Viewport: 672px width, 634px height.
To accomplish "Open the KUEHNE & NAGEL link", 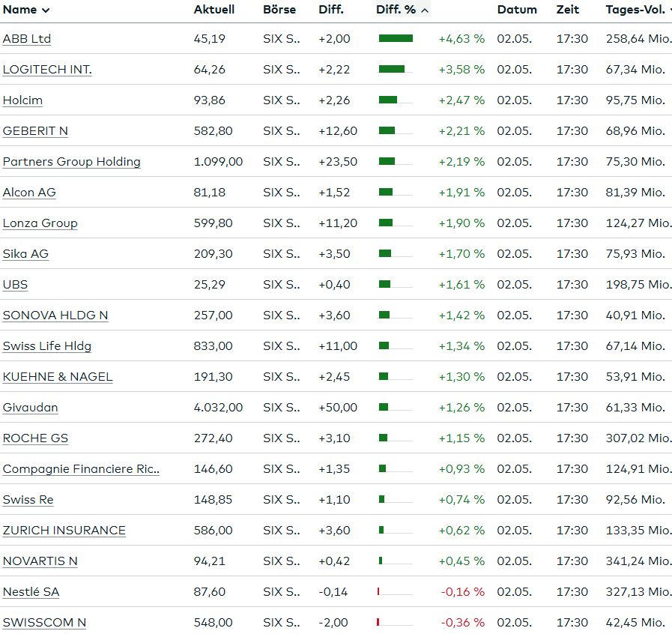I will [x=58, y=377].
